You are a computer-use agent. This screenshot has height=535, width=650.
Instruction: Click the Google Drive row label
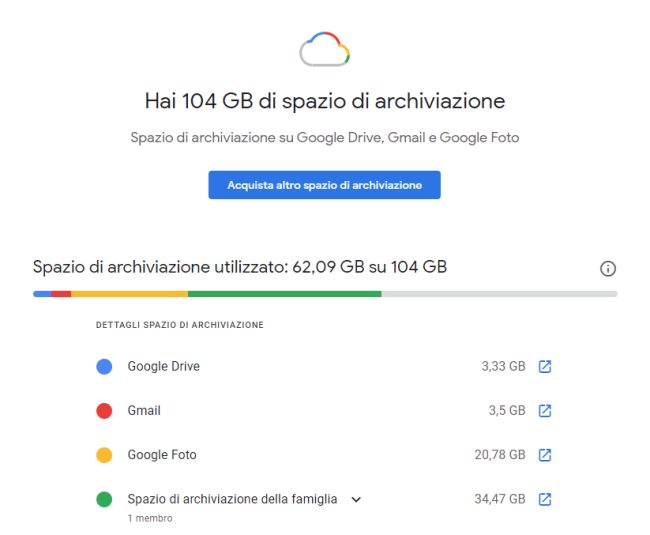164,366
